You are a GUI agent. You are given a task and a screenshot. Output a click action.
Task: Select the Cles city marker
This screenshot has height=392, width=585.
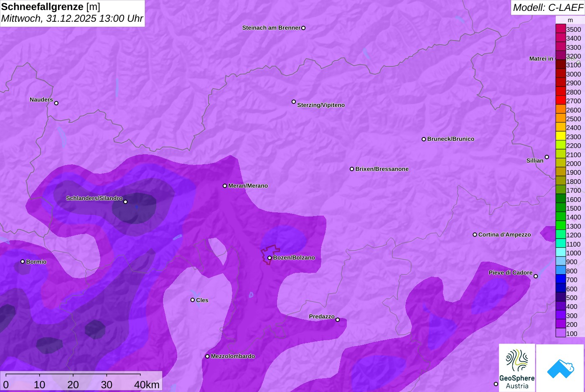(193, 300)
